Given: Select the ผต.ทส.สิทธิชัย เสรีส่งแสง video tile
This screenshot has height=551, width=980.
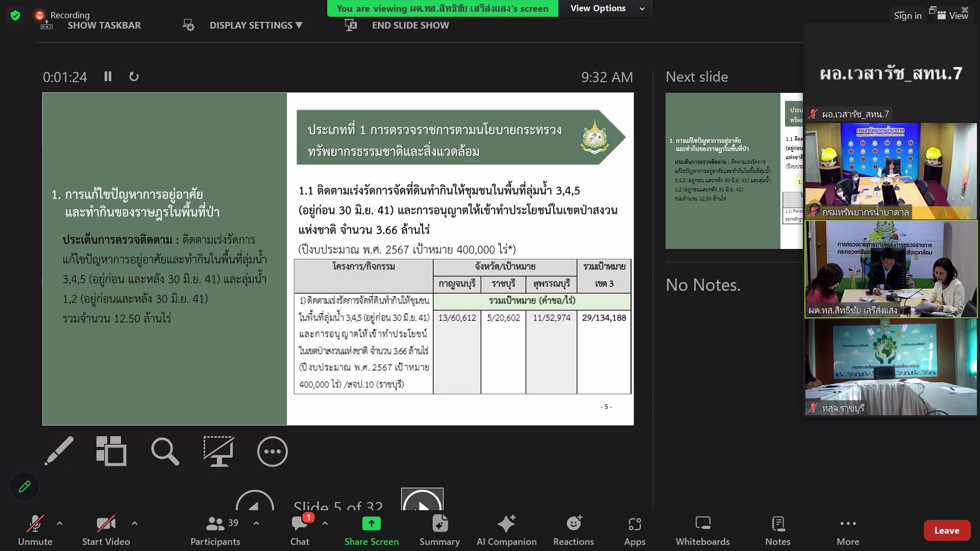Looking at the screenshot, I should 891,269.
